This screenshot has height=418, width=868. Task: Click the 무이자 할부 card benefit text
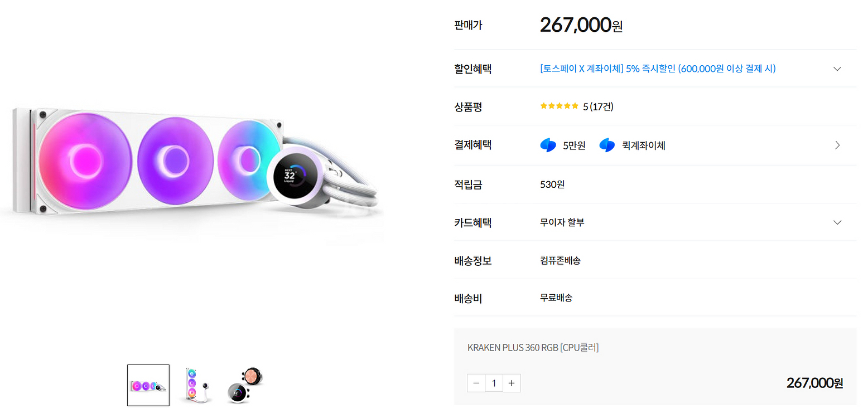coord(562,222)
